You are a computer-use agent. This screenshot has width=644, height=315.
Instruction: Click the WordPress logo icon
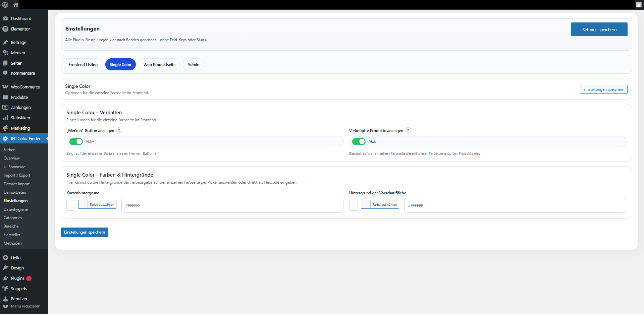(x=5, y=5)
